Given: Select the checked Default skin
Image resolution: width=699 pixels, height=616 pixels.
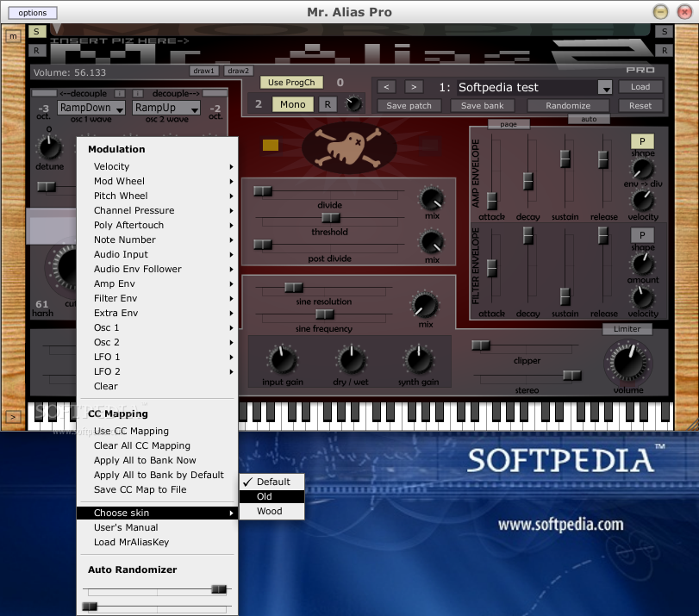Looking at the screenshot, I should 272,482.
